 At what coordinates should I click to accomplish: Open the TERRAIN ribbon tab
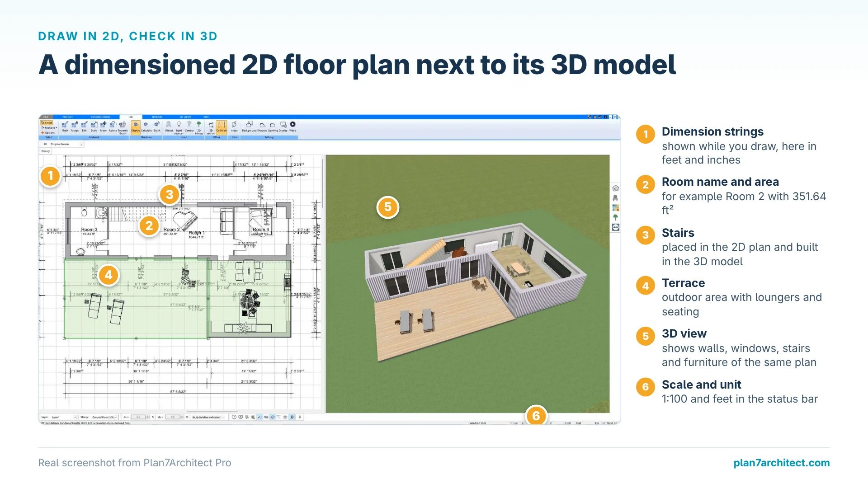click(157, 117)
